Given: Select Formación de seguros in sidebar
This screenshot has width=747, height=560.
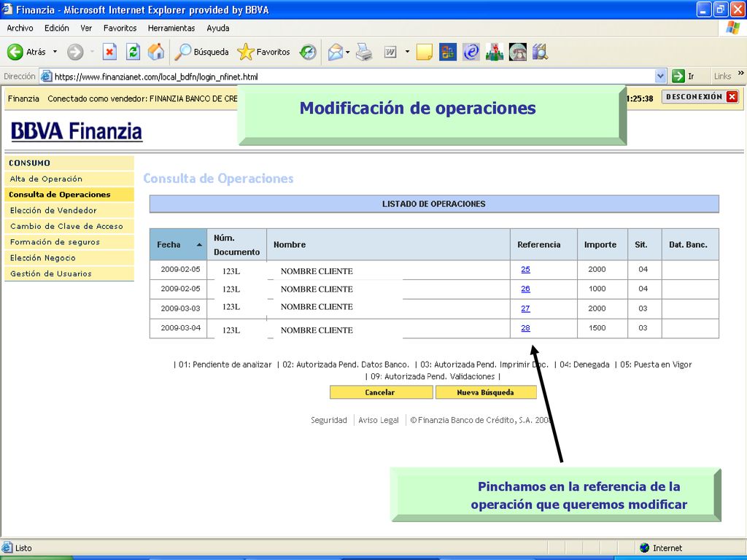Looking at the screenshot, I should pyautogui.click(x=69, y=242).
